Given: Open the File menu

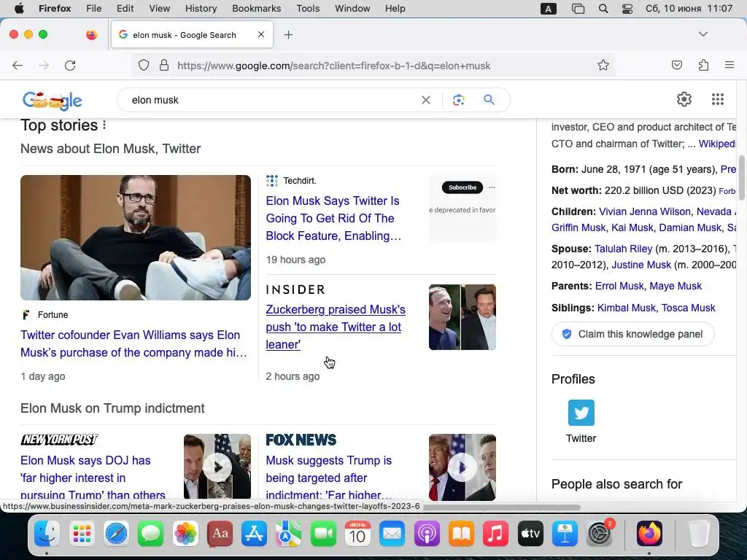Looking at the screenshot, I should [93, 9].
